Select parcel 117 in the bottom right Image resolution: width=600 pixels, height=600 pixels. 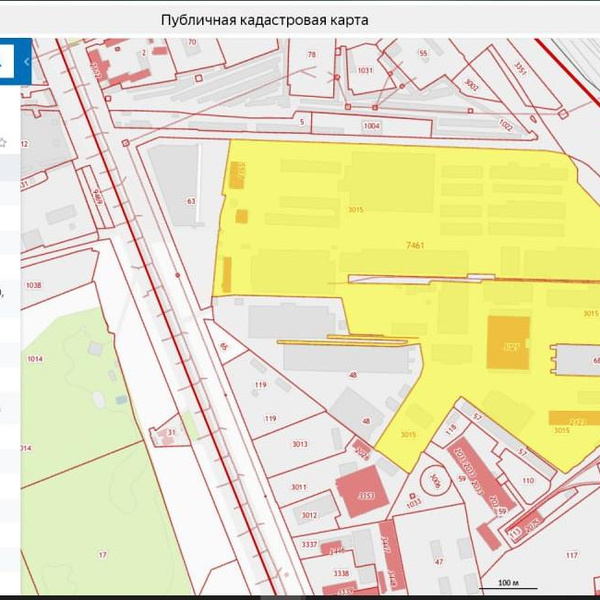(571, 553)
